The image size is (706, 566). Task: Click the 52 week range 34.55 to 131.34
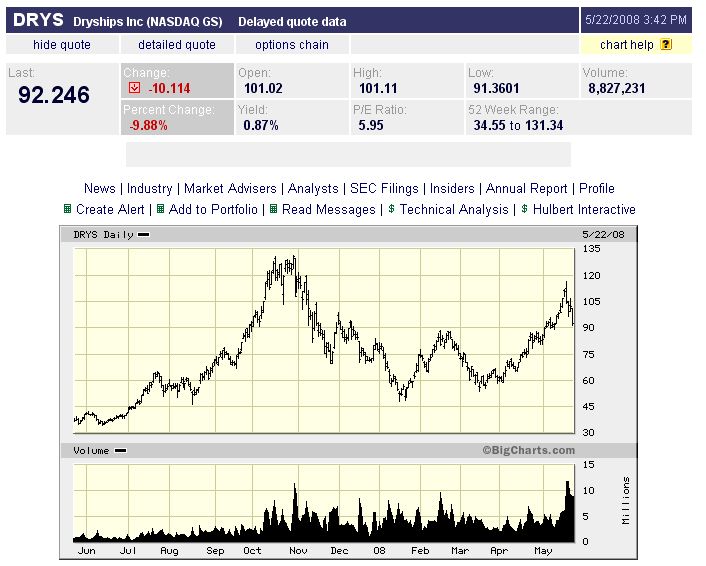pyautogui.click(x=518, y=125)
